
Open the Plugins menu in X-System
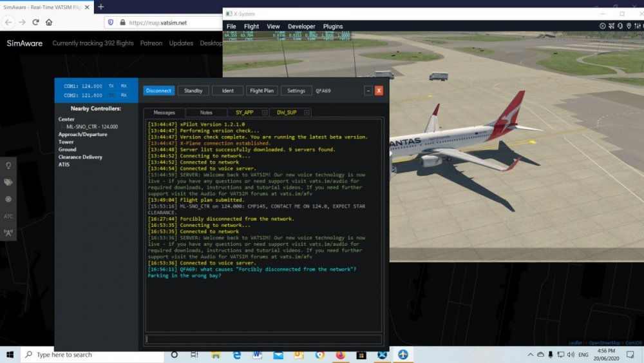click(333, 26)
